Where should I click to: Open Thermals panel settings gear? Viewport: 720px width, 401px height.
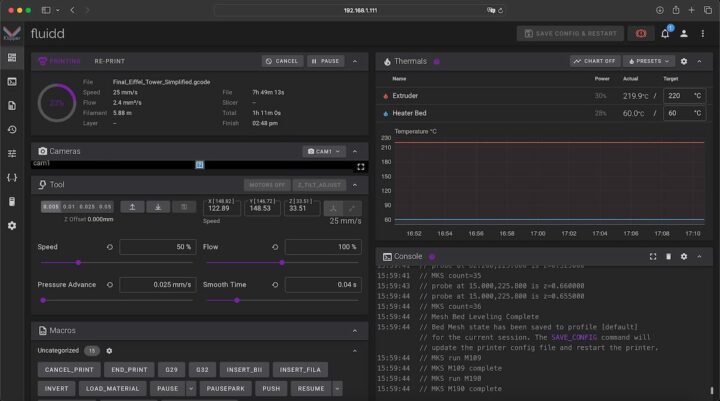tap(684, 61)
